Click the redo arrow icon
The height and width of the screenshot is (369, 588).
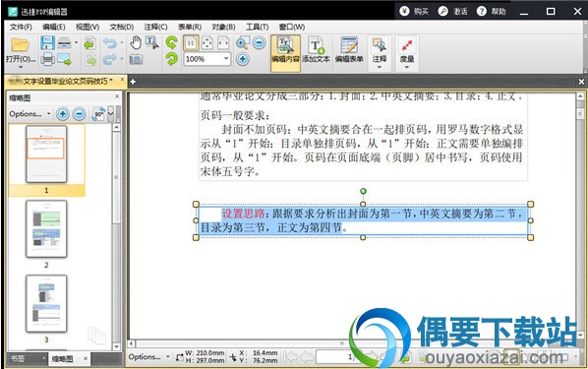click(110, 59)
